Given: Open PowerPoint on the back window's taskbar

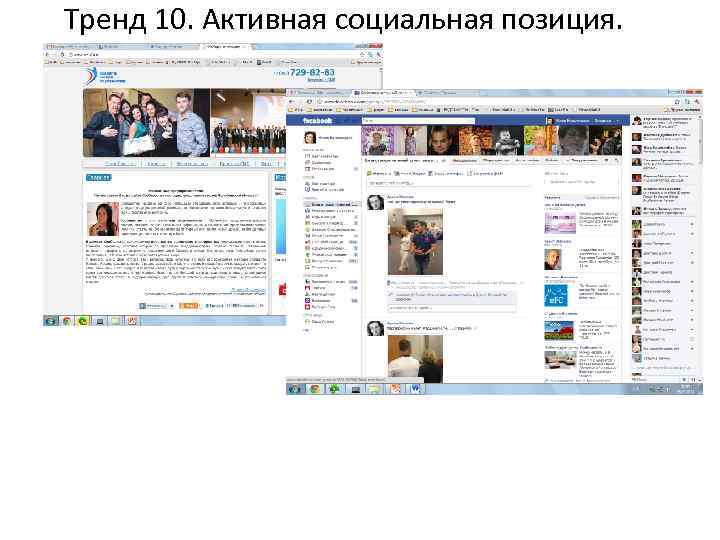Looking at the screenshot, I should (132, 321).
